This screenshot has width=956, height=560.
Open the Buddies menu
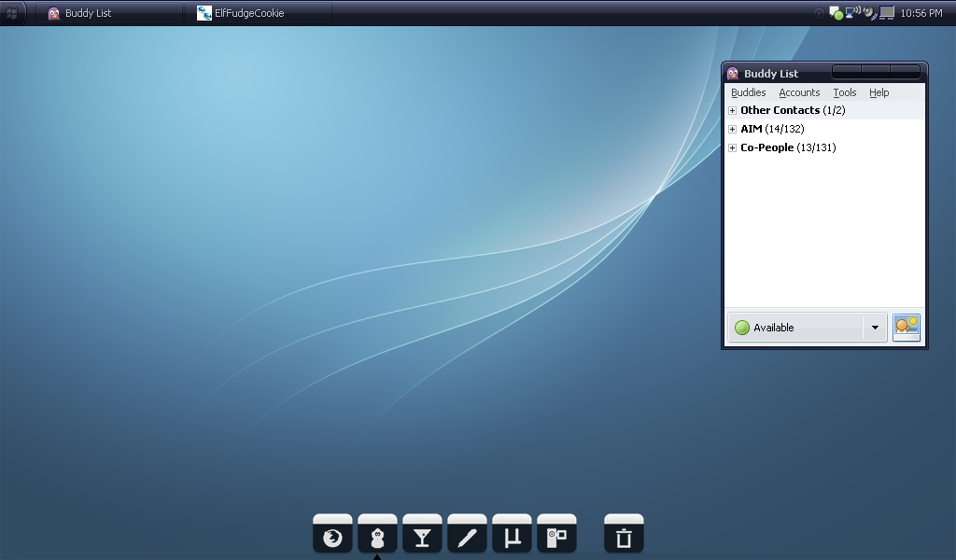tap(748, 92)
